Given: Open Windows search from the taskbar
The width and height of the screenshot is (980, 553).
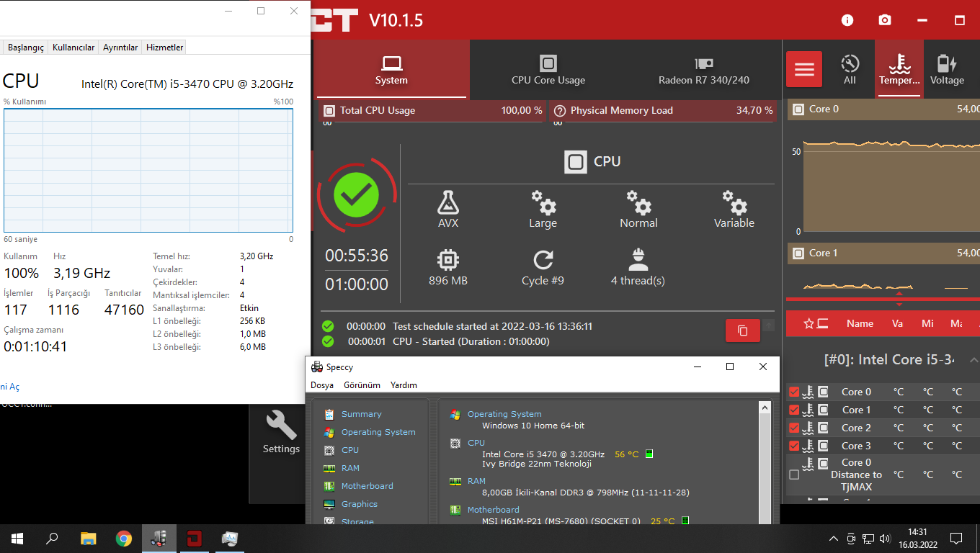Looking at the screenshot, I should coord(52,538).
